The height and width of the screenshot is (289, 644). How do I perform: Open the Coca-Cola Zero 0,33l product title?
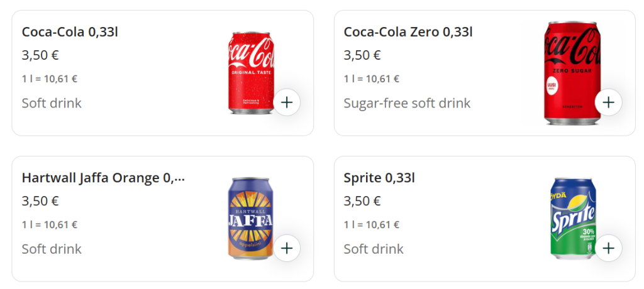(408, 32)
